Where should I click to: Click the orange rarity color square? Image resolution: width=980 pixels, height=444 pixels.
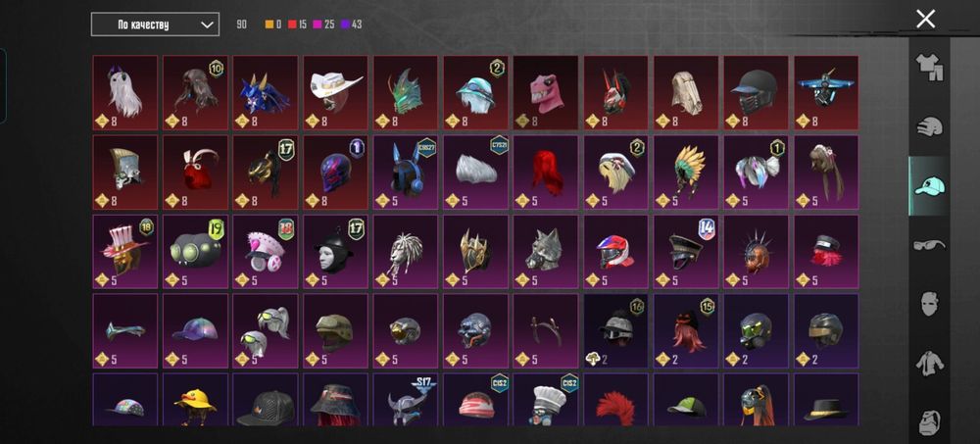click(269, 25)
